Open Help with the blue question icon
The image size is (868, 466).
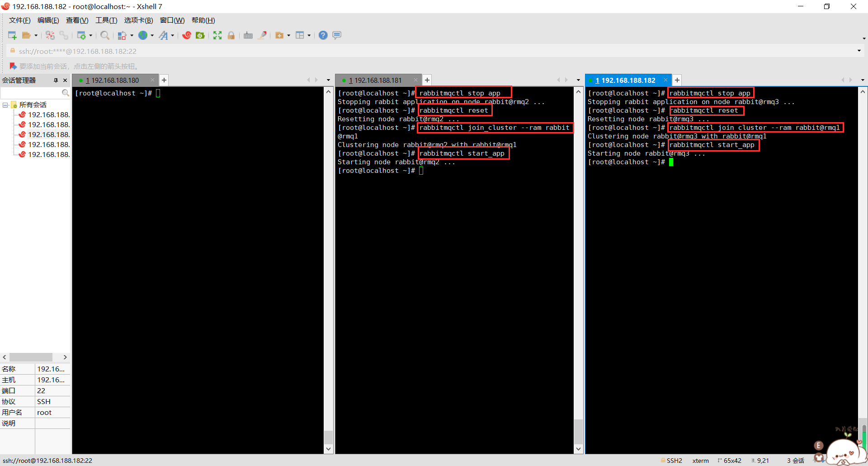(x=323, y=35)
